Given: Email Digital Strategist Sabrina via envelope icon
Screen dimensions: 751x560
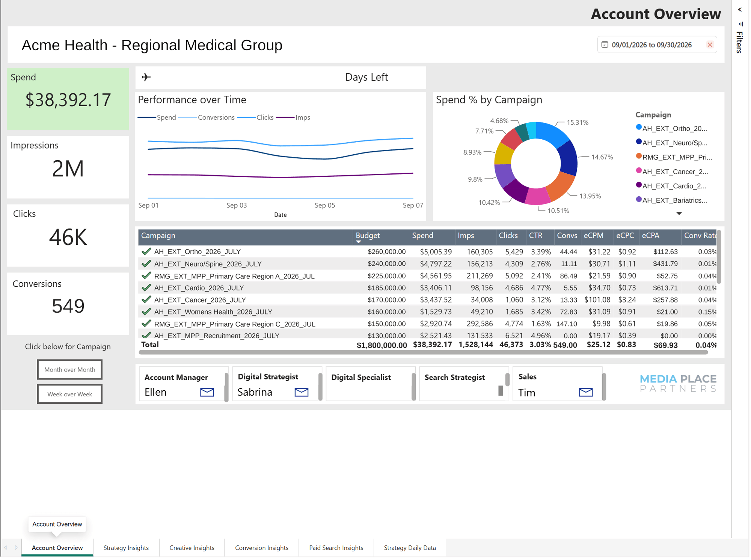Looking at the screenshot, I should tap(301, 392).
